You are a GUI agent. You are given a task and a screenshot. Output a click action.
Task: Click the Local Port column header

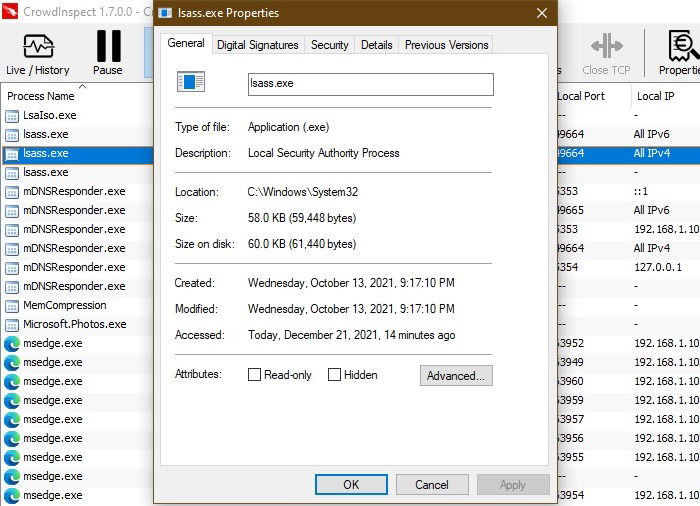click(x=581, y=96)
